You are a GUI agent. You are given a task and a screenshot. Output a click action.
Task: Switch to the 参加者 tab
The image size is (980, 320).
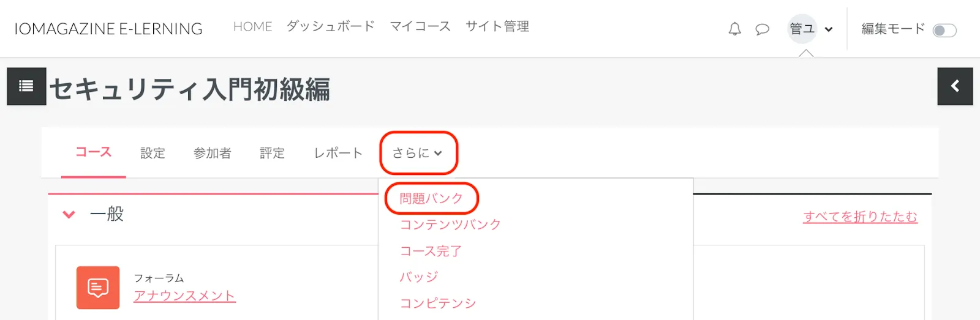212,153
